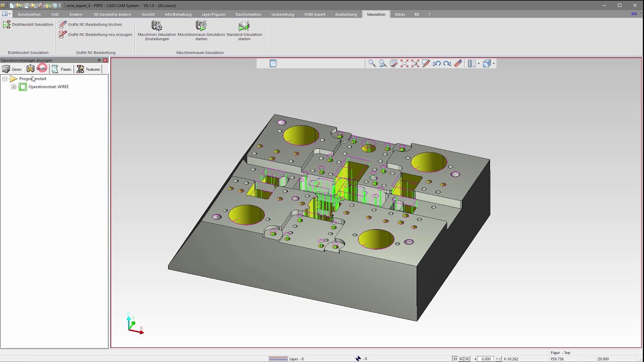This screenshot has height=362, width=644.
Task: Launch Maschinenraum-Simulation starten
Action: pyautogui.click(x=201, y=31)
